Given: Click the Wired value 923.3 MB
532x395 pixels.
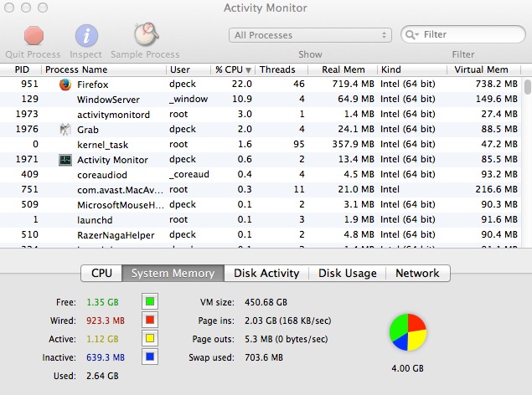Looking at the screenshot, I should tap(106, 321).
